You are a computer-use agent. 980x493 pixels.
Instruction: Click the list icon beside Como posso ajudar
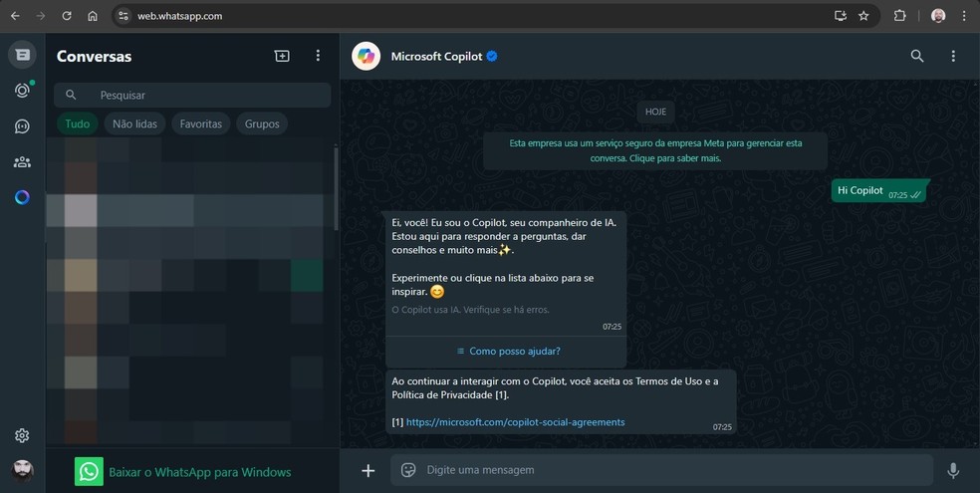tap(461, 352)
